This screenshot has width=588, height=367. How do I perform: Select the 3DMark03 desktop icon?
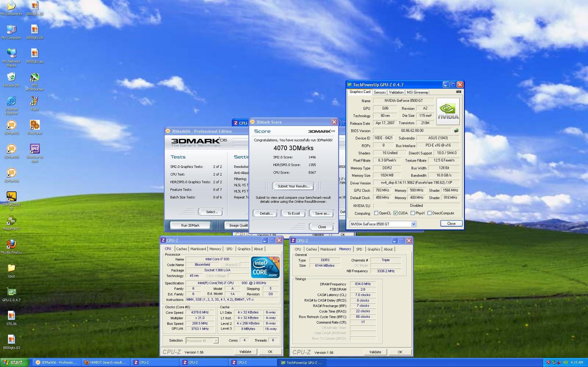click(11, 127)
